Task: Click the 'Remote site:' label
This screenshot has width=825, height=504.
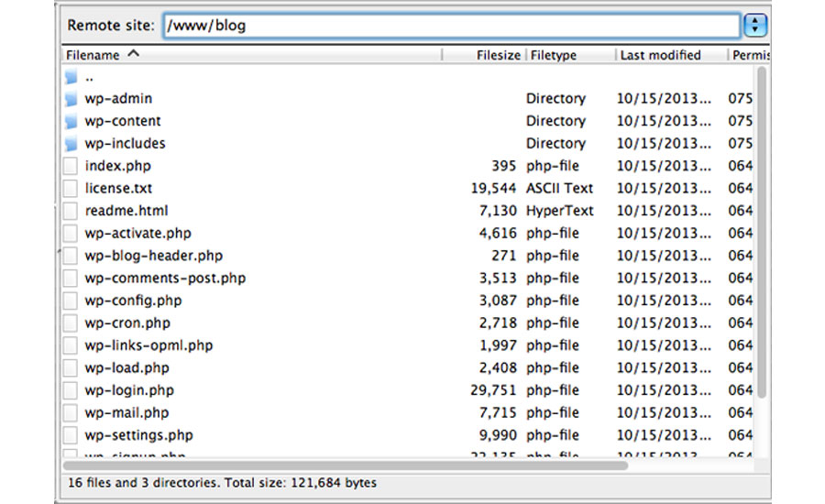Action: pyautogui.click(x=111, y=26)
